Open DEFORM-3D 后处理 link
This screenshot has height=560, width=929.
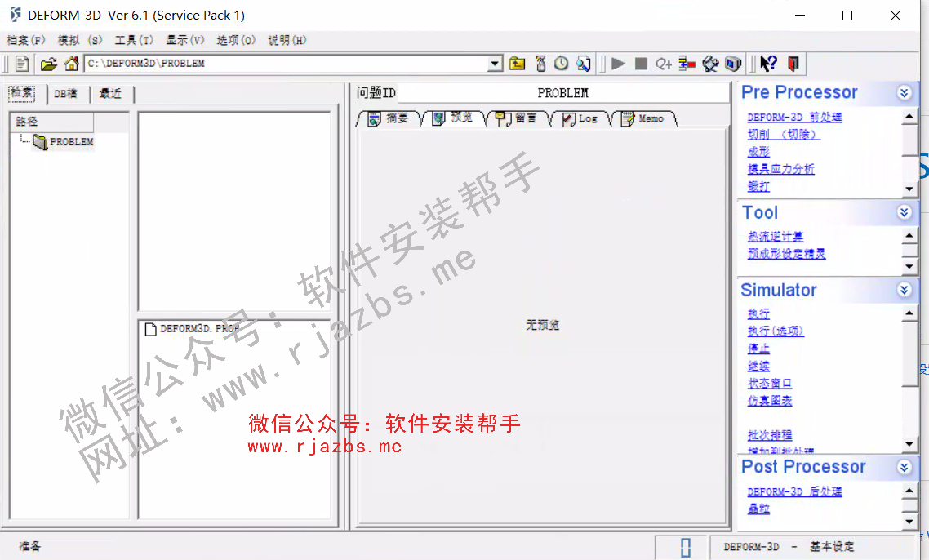(x=794, y=491)
